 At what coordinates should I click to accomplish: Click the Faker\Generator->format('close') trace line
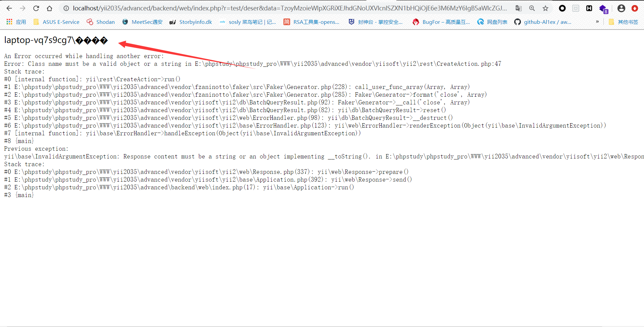[x=246, y=95]
